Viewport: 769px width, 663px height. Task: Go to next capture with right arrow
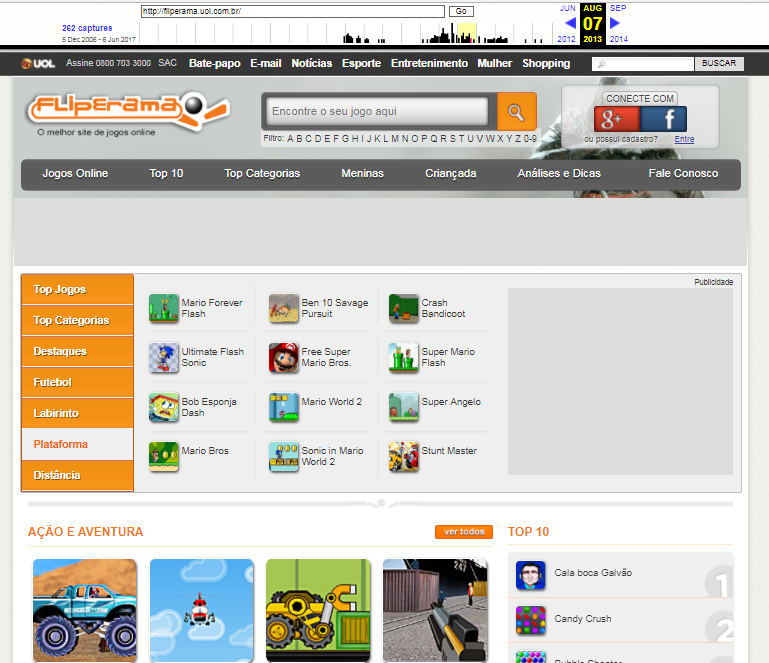pos(615,23)
